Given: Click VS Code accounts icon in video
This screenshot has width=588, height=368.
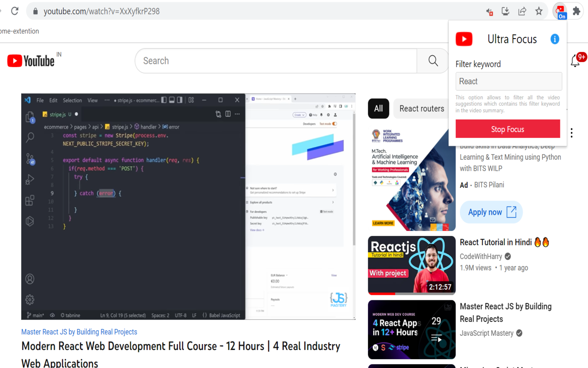Looking at the screenshot, I should [x=30, y=279].
